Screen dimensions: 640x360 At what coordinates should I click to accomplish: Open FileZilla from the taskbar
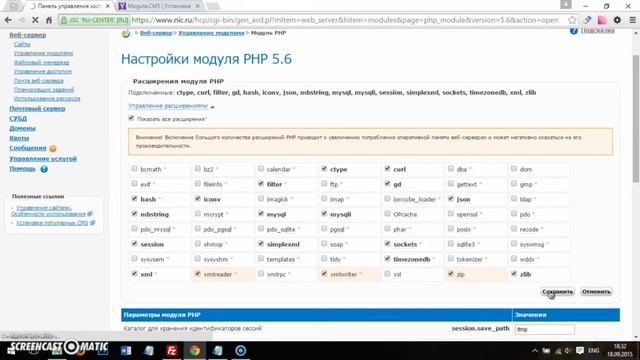pyautogui.click(x=172, y=351)
